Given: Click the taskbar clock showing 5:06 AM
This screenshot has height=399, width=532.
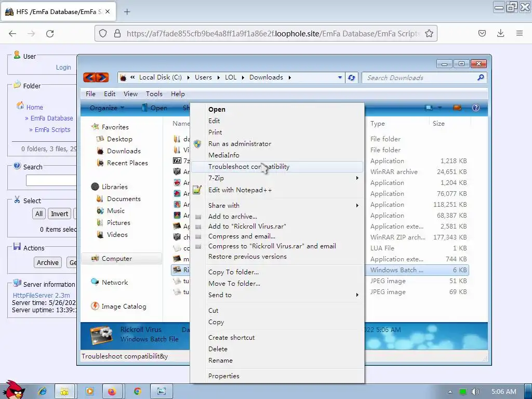Looking at the screenshot, I should (x=503, y=392).
